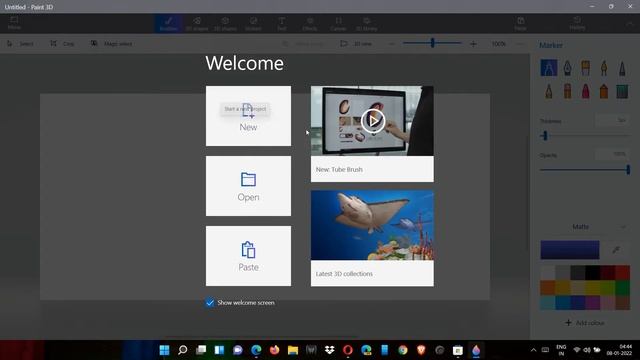
Task: Open Opera browser from the taskbar
Action: coord(348,350)
